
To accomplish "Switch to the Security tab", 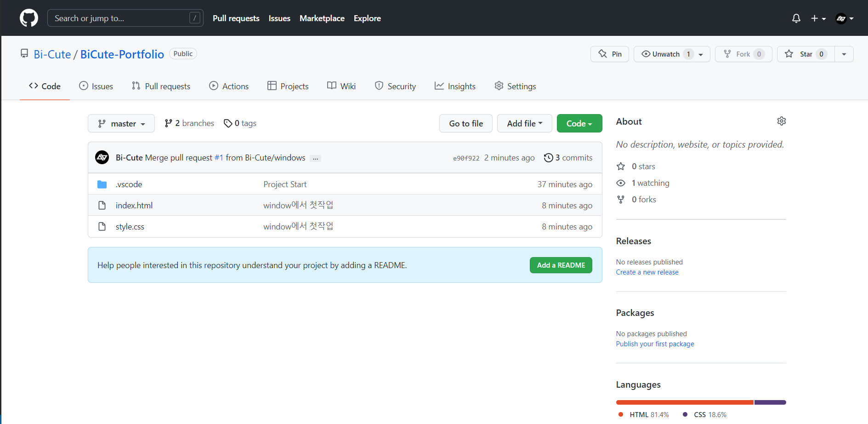I will click(395, 86).
